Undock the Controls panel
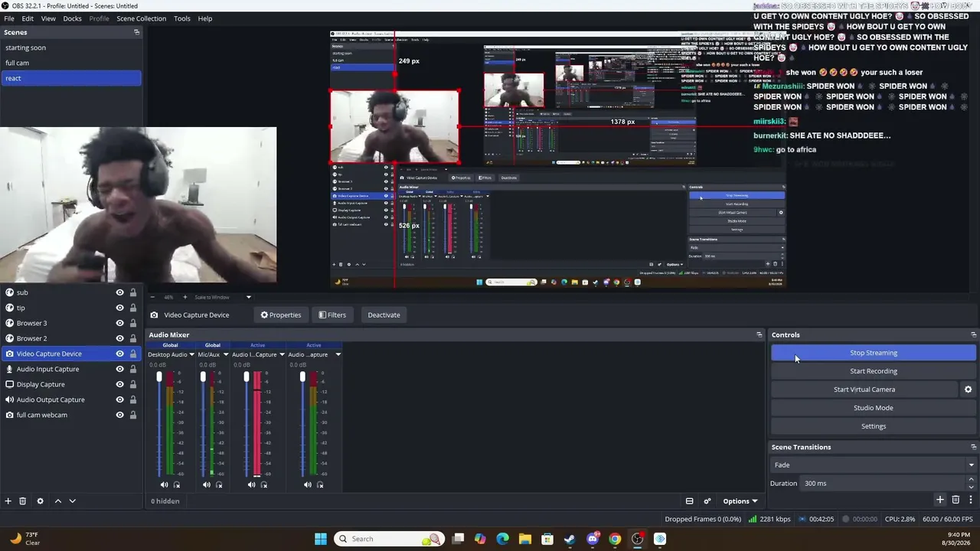Screen dimensions: 980x551 pyautogui.click(x=973, y=334)
